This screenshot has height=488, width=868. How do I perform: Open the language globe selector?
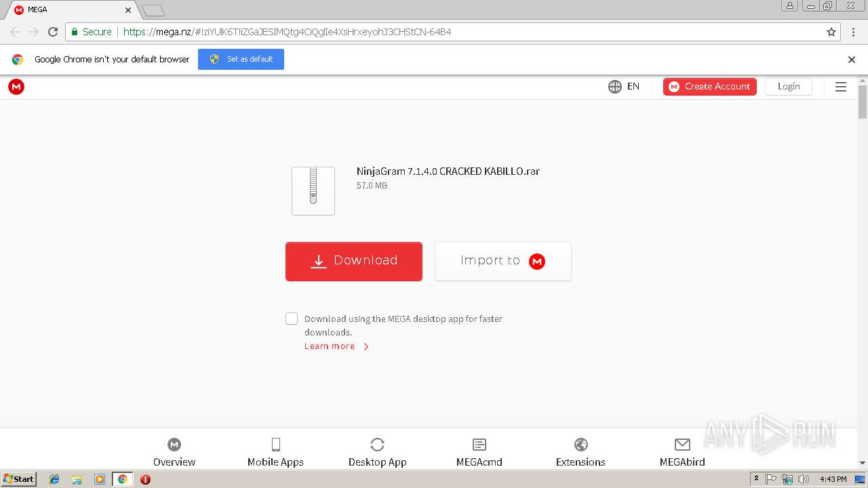(x=615, y=87)
